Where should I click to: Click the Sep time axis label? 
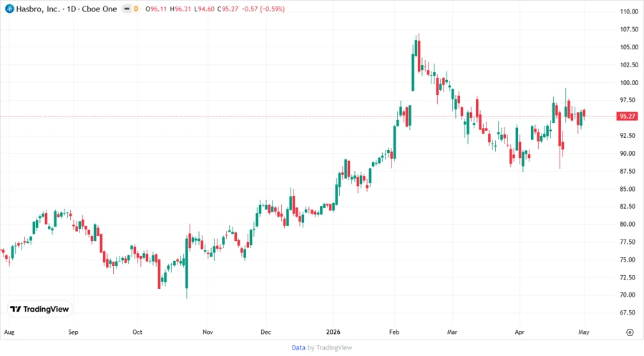tap(73, 332)
